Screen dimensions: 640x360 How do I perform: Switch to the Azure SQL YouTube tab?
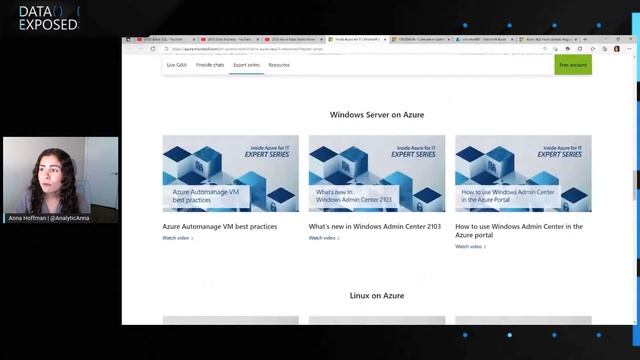click(x=166, y=39)
